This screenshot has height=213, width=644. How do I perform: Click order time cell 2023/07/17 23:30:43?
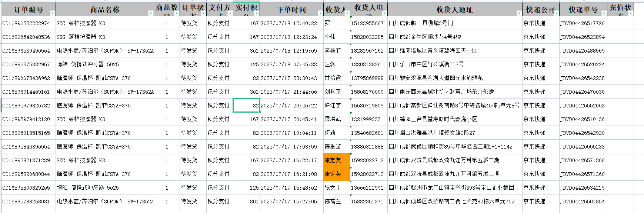click(291, 78)
